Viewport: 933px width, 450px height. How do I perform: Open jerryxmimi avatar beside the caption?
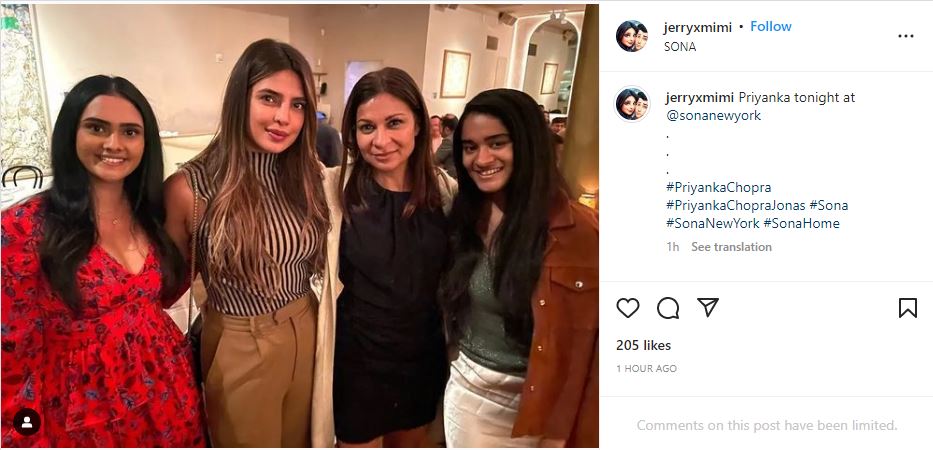(632, 104)
